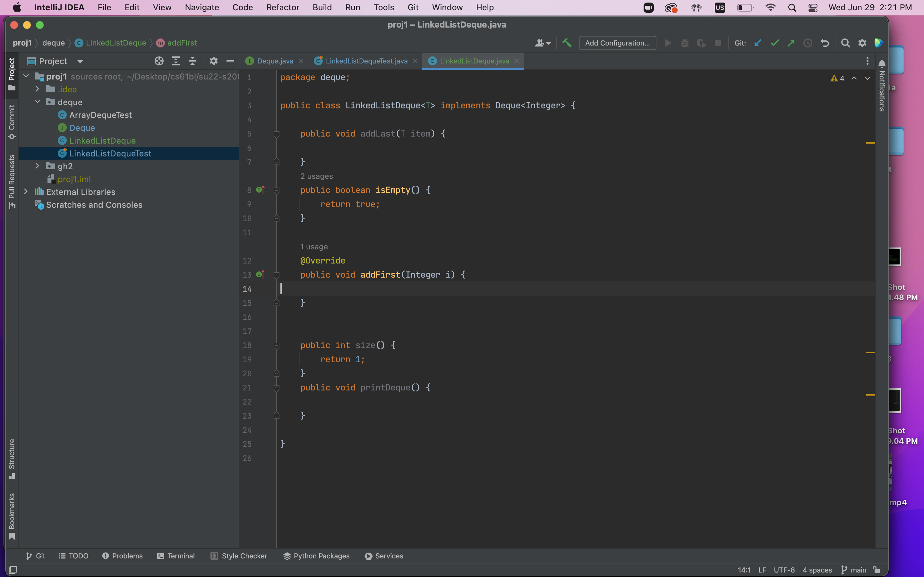The width and height of the screenshot is (924, 577).
Task: Expand the gh2 folder
Action: [x=37, y=166]
